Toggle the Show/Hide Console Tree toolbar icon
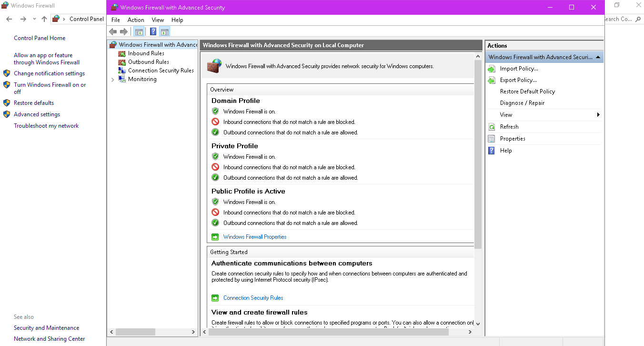The image size is (644, 346). 139,32
